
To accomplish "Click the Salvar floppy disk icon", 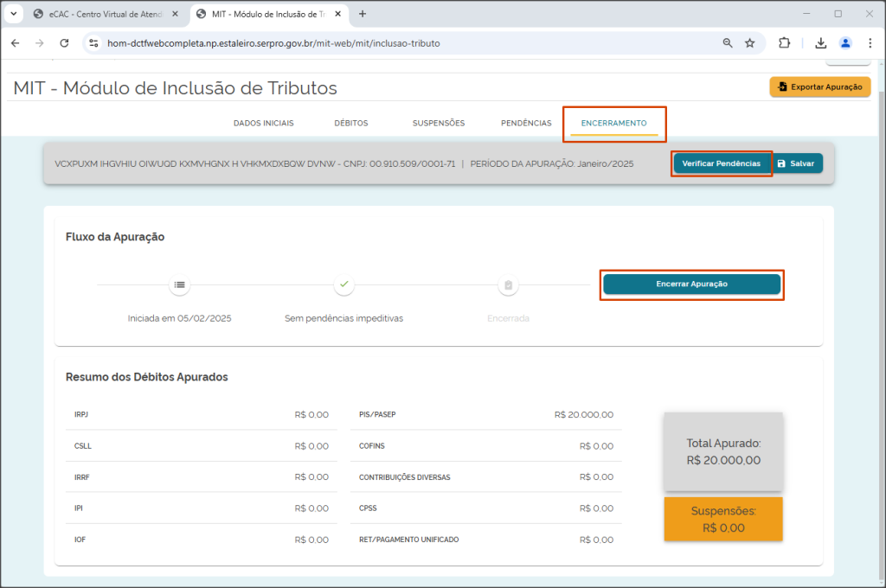I will [x=781, y=163].
